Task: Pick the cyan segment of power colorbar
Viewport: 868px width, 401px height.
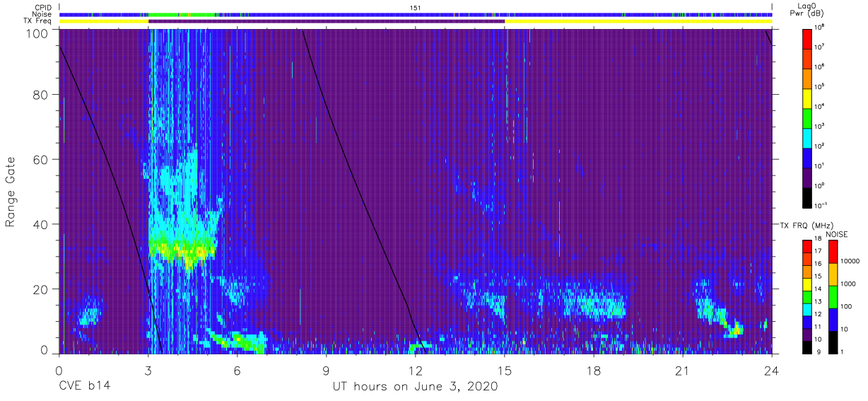Action: 808,137
